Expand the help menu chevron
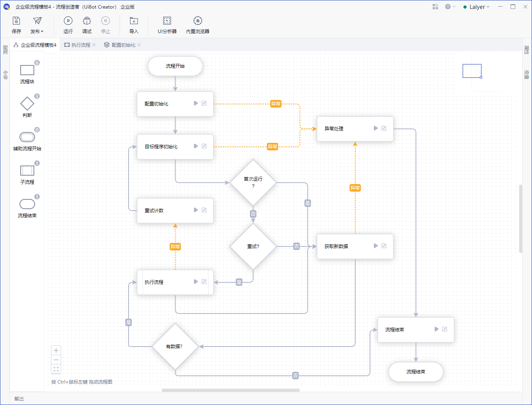The width and height of the screenshot is (532, 405). click(x=454, y=7)
